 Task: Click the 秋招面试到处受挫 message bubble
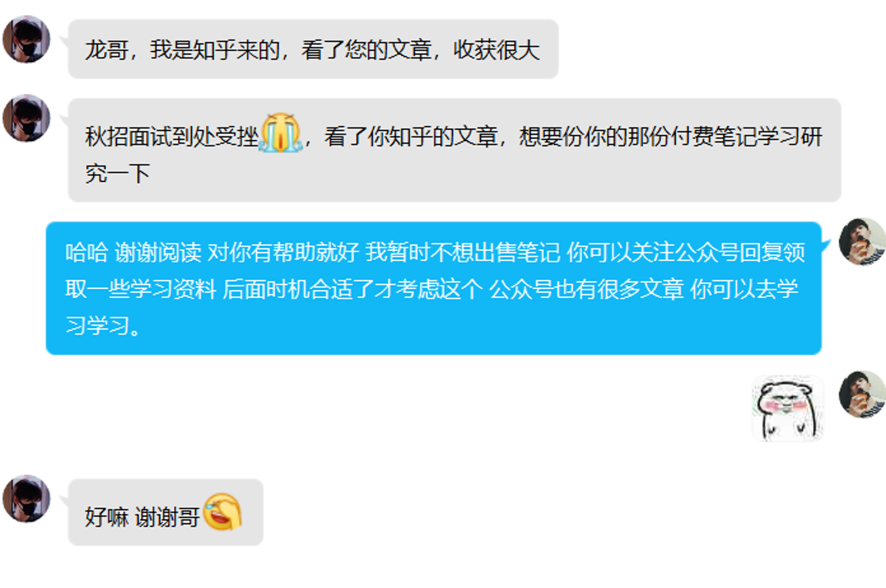(455, 150)
